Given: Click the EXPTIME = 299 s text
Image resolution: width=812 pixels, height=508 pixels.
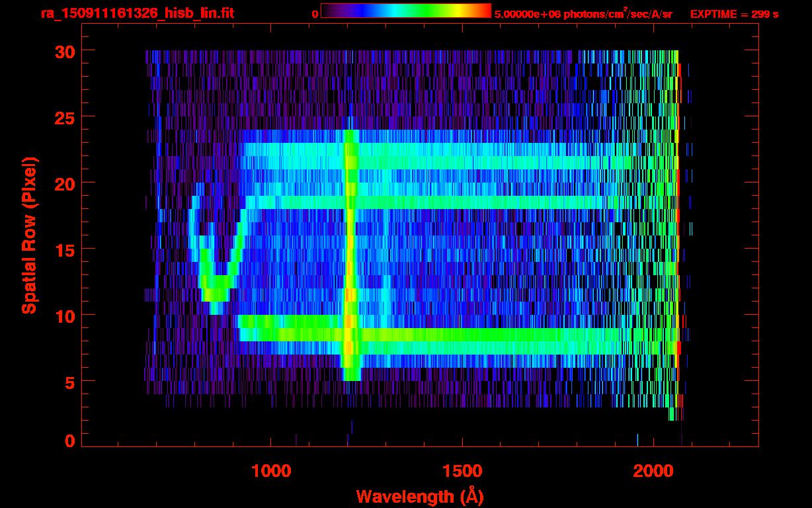Looking at the screenshot, I should click(x=734, y=14).
